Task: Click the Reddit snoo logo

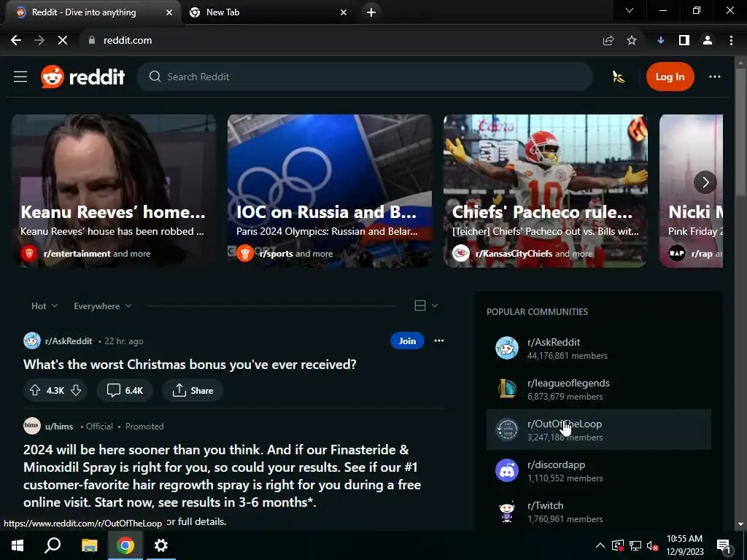Action: 53,77
